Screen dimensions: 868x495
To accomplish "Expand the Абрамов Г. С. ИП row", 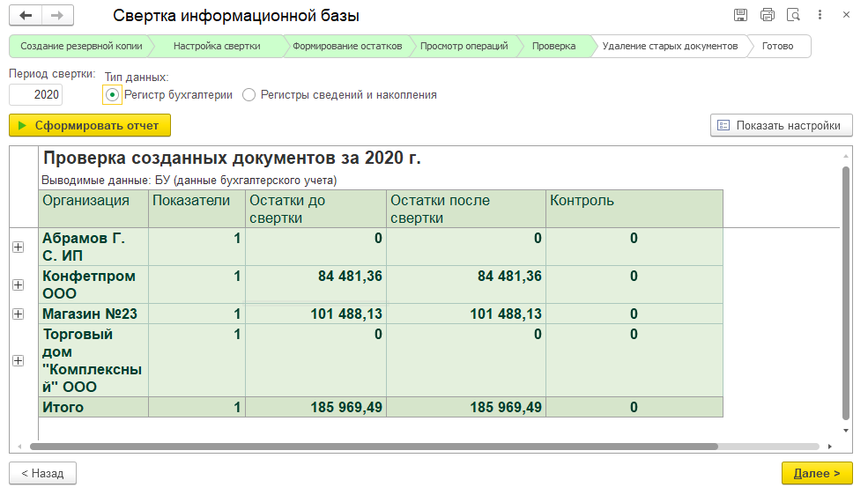I will (x=18, y=247).
